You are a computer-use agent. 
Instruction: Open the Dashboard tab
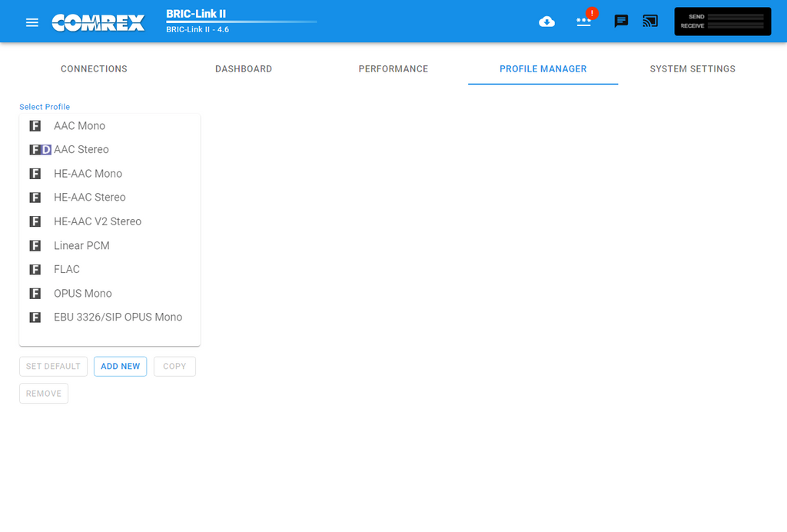tap(244, 69)
